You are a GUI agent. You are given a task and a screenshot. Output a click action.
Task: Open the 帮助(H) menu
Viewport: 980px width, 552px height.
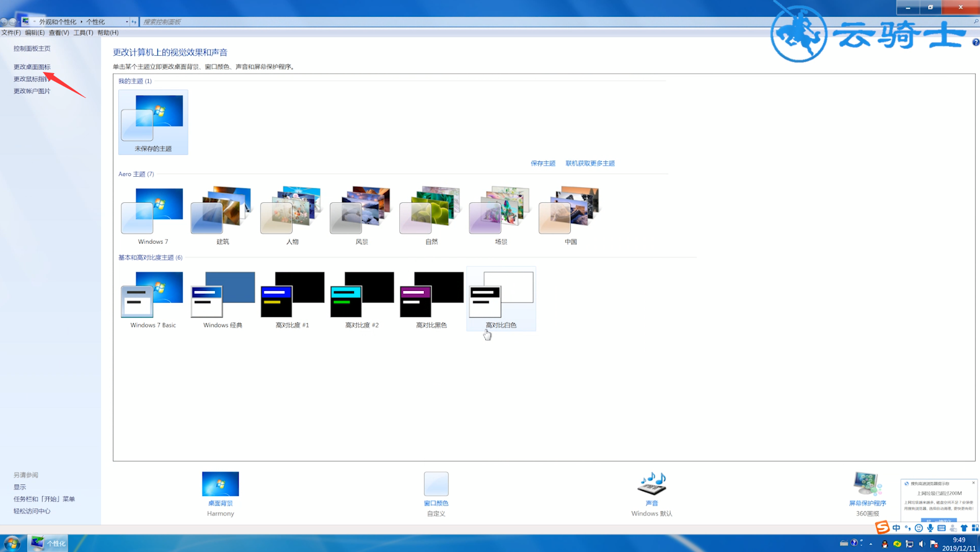[108, 33]
